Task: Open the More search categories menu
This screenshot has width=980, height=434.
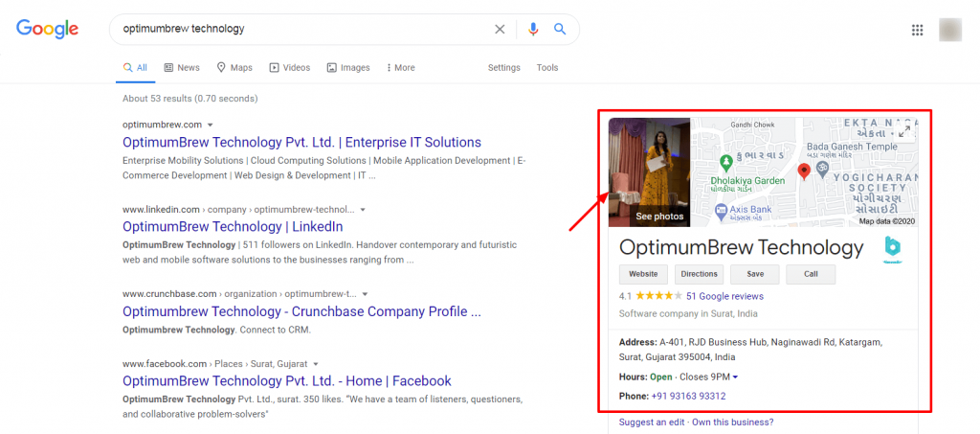Action: (x=401, y=67)
